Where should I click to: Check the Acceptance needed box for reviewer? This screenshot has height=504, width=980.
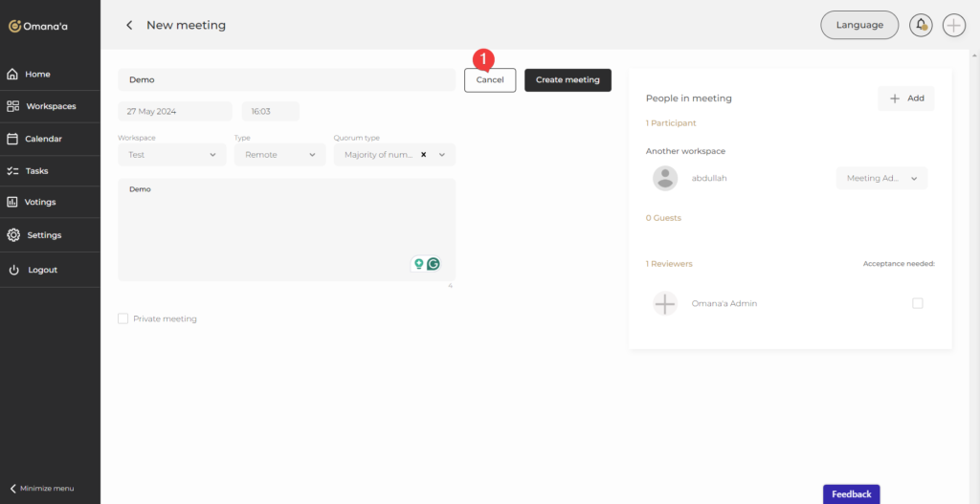click(918, 303)
